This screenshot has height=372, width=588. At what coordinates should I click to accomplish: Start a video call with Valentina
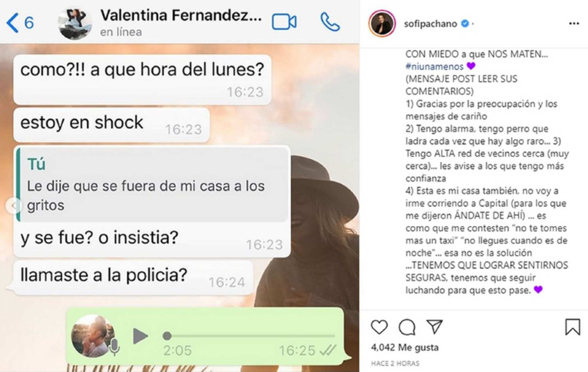point(284,22)
